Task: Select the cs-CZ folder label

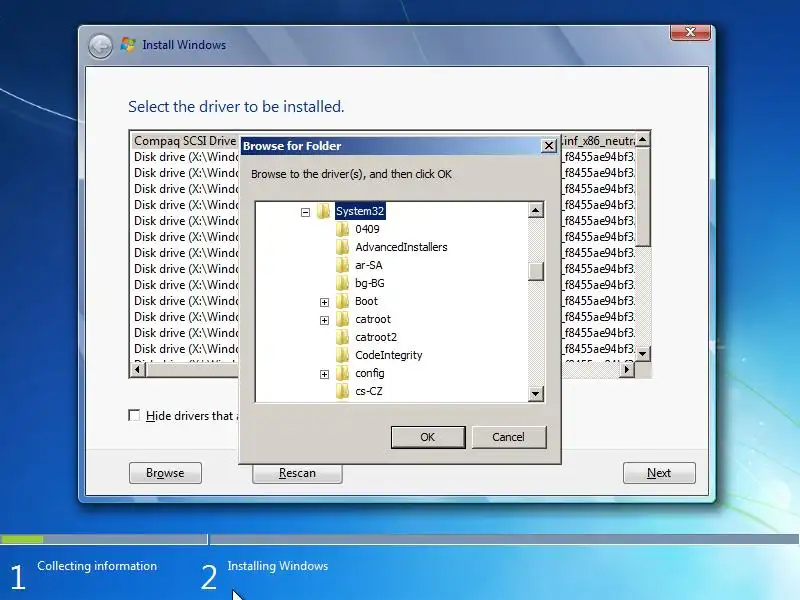Action: click(368, 391)
